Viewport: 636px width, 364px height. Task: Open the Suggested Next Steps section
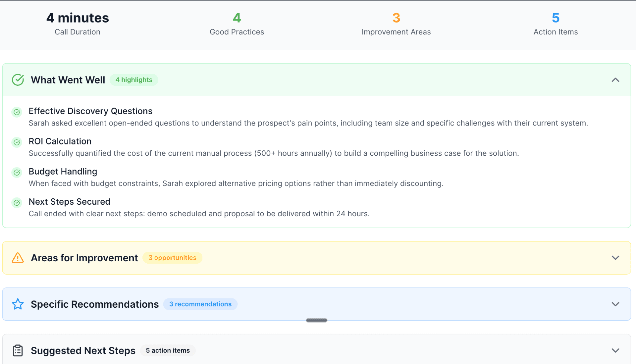pyautogui.click(x=615, y=350)
